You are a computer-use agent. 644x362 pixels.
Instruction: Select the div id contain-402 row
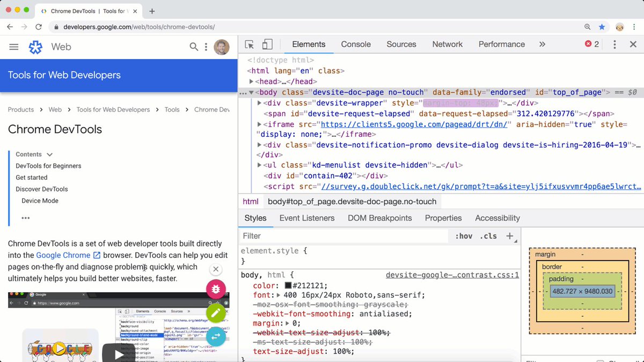click(x=325, y=176)
